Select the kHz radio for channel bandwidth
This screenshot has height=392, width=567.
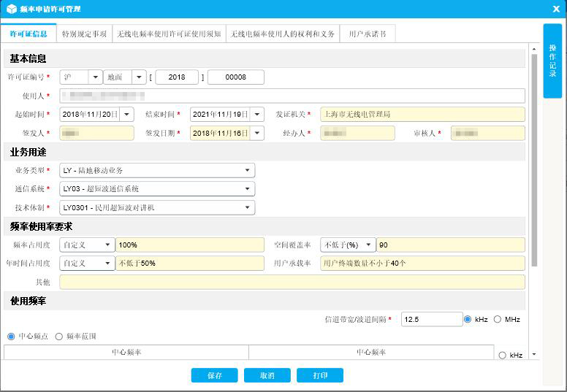point(468,319)
